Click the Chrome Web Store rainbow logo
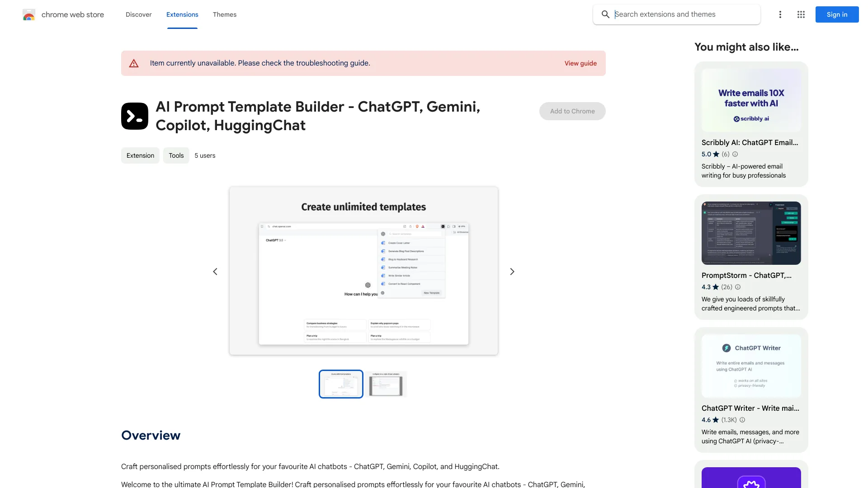 tap(28, 14)
